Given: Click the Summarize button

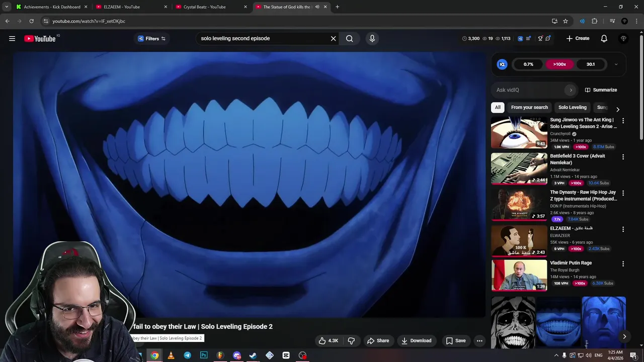Looking at the screenshot, I should point(601,90).
